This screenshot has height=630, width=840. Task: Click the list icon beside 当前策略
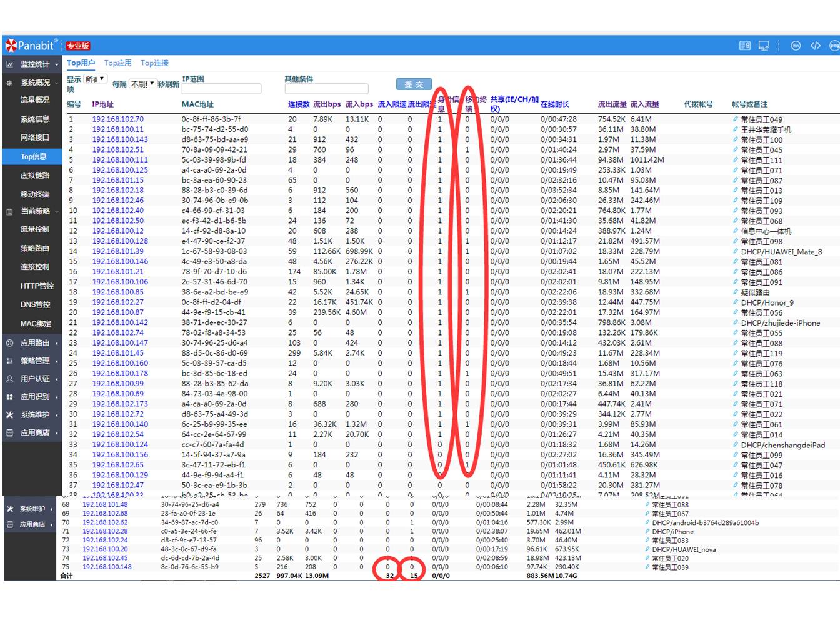click(x=9, y=212)
